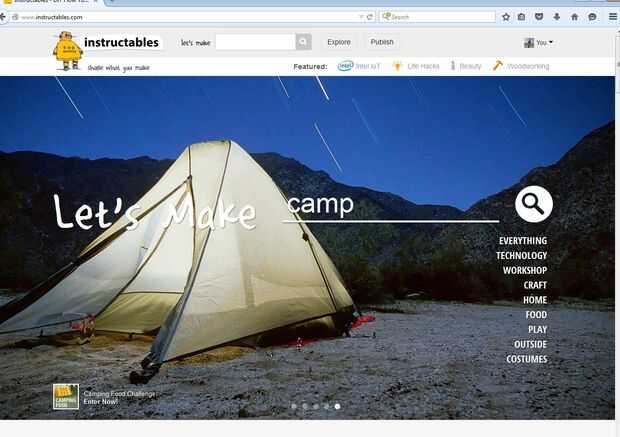Focus the let's make header search field
Viewport: 620px width, 437px height.
point(255,42)
